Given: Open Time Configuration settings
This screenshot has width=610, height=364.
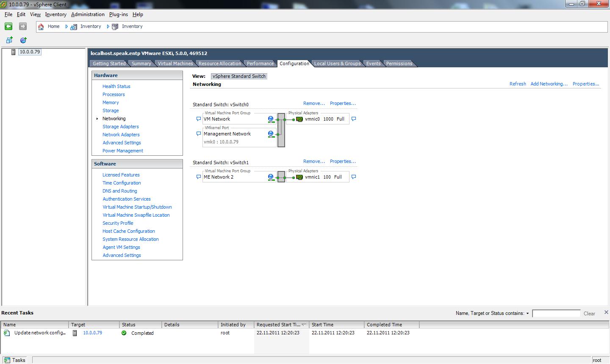Looking at the screenshot, I should [122, 183].
